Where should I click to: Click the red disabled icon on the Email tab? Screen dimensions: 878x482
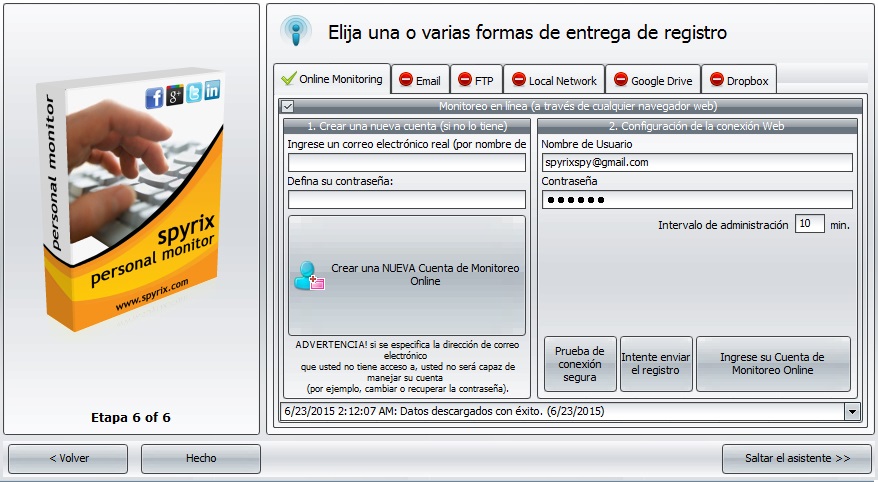tap(406, 79)
